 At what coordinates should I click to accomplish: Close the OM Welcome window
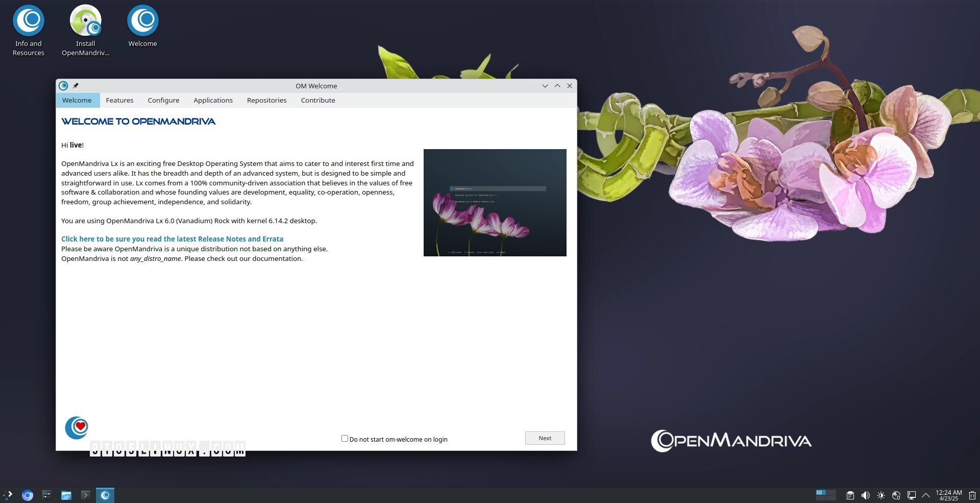point(570,86)
